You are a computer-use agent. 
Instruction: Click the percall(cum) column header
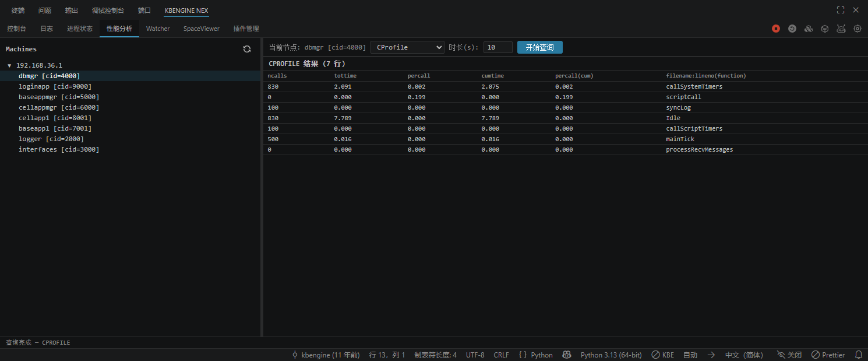pyautogui.click(x=574, y=76)
